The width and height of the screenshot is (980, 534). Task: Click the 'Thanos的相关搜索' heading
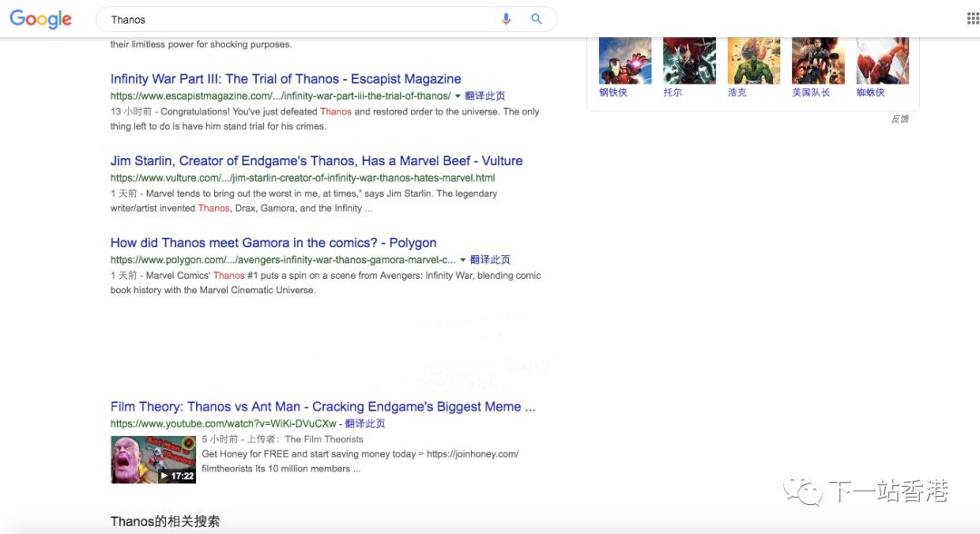coord(165,521)
